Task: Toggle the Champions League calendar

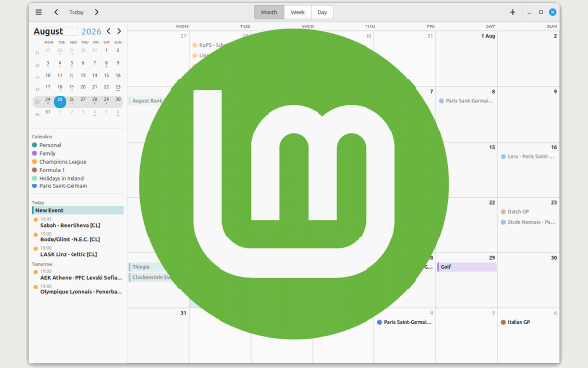Action: [59, 162]
